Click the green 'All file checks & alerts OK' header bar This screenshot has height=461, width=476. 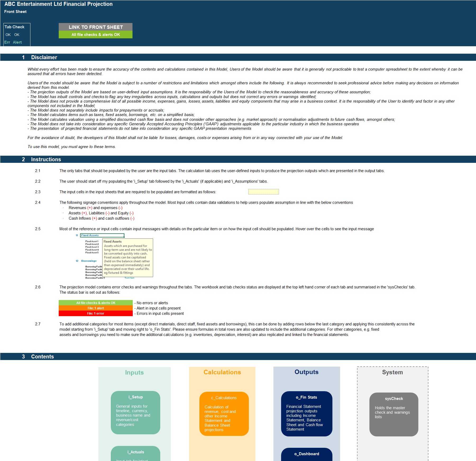(x=95, y=35)
